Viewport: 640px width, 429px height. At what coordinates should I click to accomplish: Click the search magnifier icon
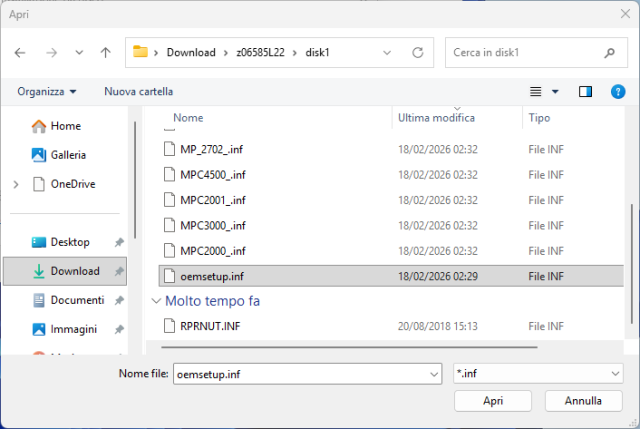click(609, 53)
